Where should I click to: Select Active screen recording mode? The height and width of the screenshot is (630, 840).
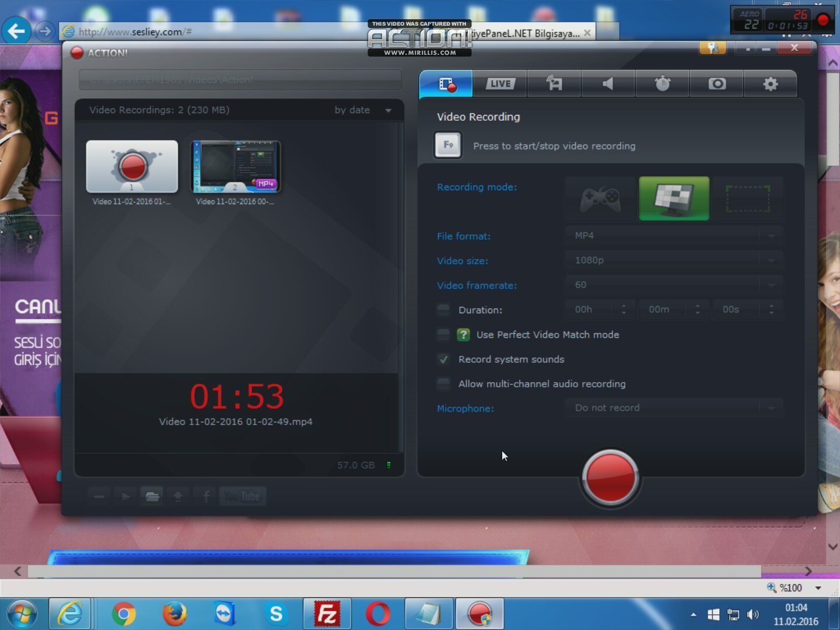(674, 199)
